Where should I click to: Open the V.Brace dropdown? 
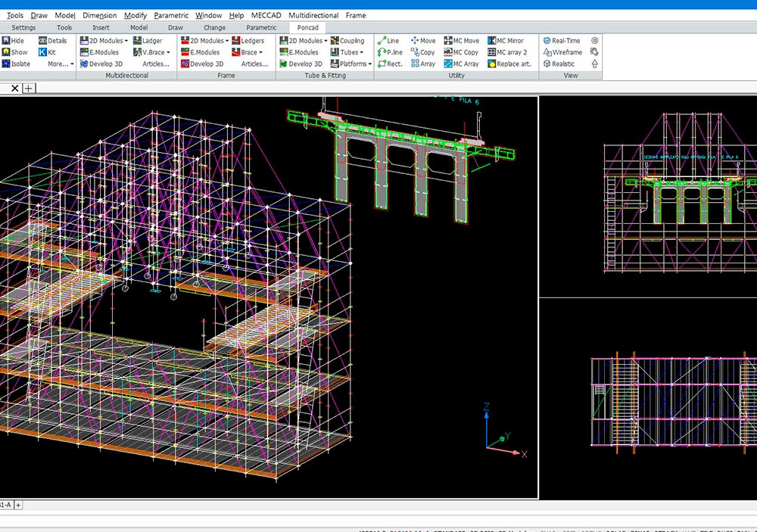tap(151, 52)
